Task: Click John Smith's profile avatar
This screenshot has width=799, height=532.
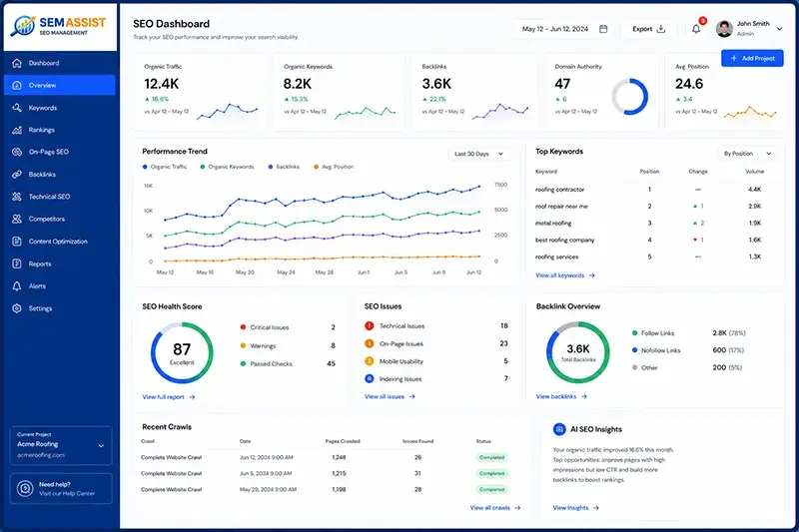Action: point(724,29)
